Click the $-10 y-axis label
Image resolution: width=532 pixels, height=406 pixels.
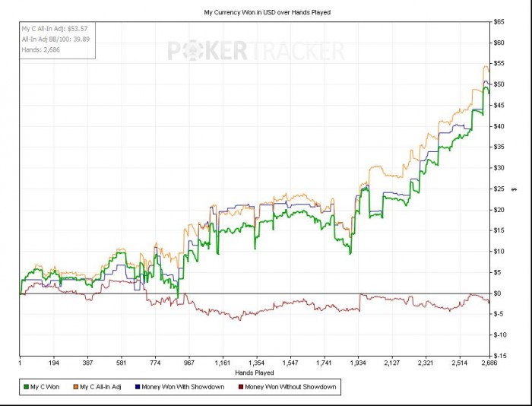[x=500, y=335]
